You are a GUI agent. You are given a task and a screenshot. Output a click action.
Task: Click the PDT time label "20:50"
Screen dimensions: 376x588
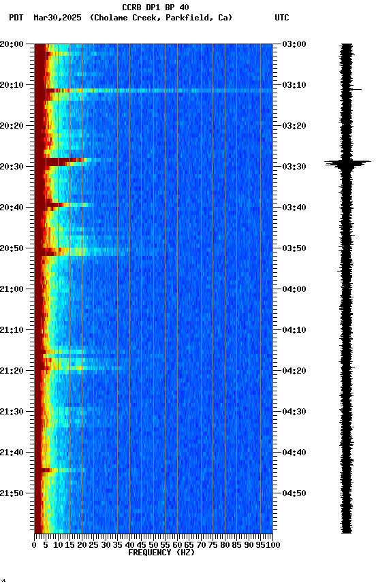coord(12,248)
